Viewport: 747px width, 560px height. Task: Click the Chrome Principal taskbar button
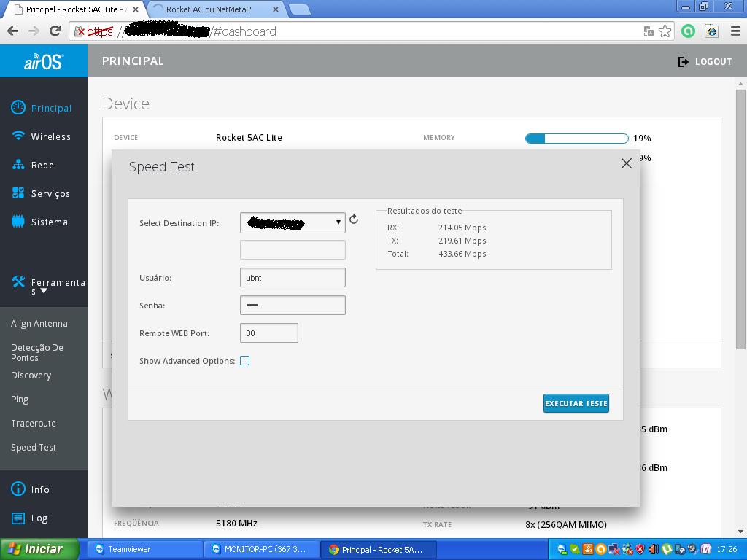pyautogui.click(x=378, y=549)
